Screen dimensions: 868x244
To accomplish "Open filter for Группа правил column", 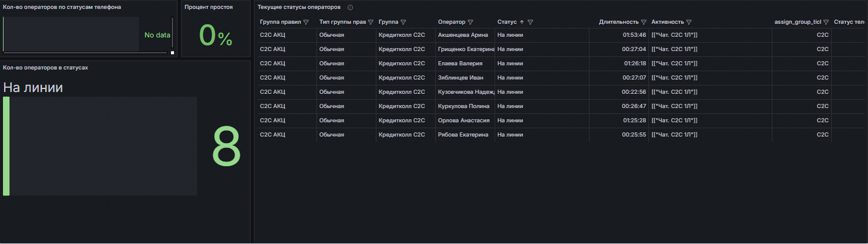I will 306,22.
